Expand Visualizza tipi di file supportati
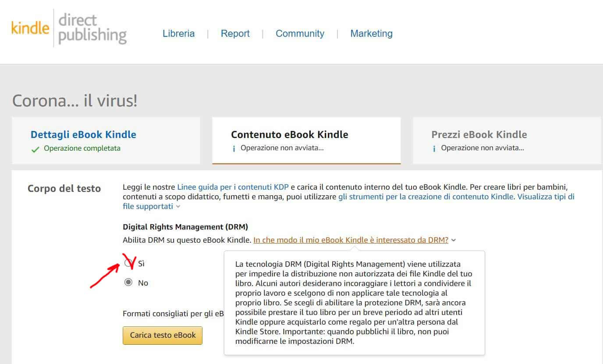The height and width of the screenshot is (364, 603). coord(152,206)
